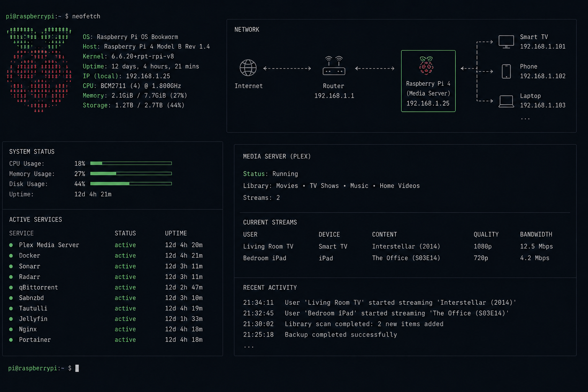The height and width of the screenshot is (392, 588).
Task: Click the terminal cursor at bottom prompt
Action: pos(77,368)
